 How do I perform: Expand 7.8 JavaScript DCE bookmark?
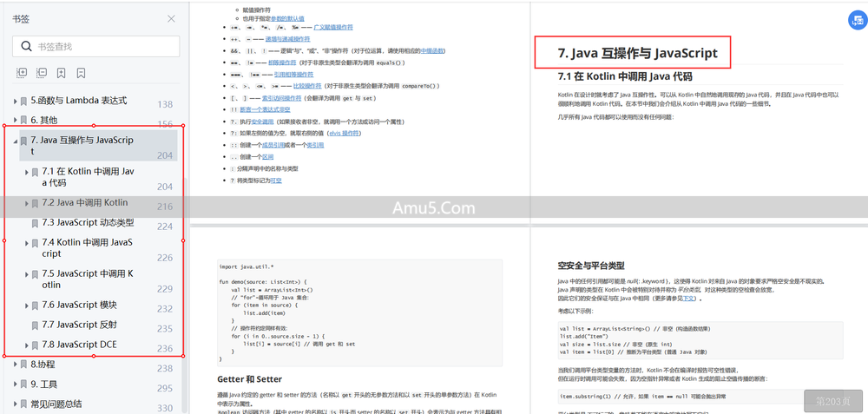tap(27, 345)
